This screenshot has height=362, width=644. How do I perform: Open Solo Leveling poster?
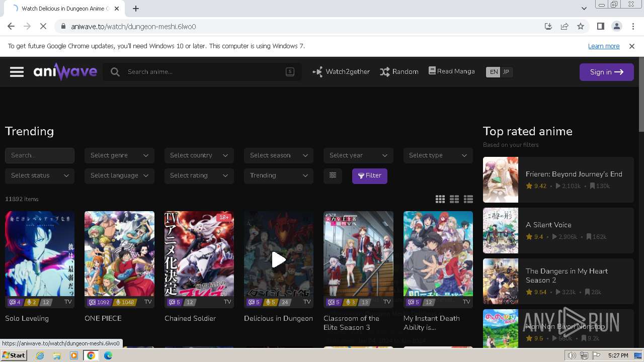pyautogui.click(x=40, y=259)
